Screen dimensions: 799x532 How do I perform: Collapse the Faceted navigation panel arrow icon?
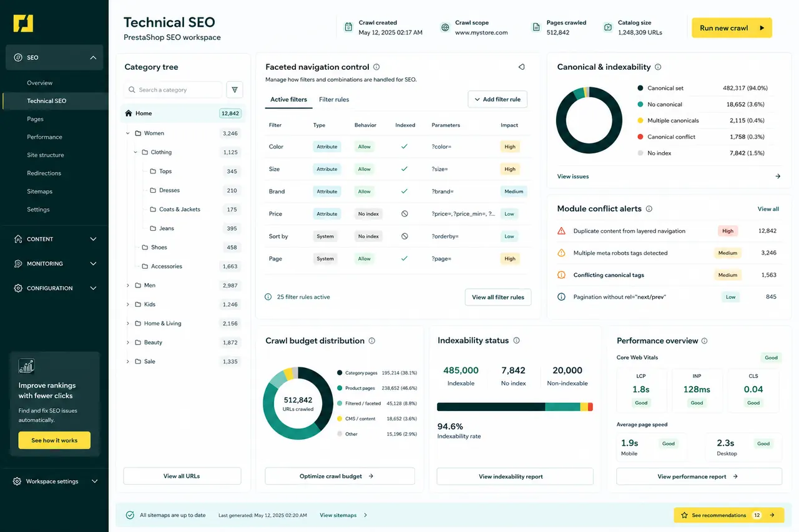521,67
